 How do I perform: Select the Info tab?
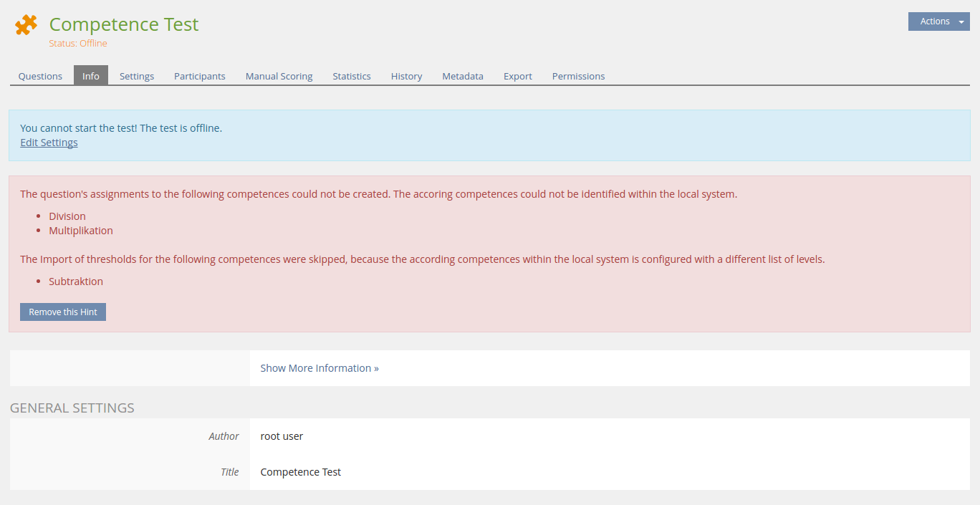coord(91,76)
